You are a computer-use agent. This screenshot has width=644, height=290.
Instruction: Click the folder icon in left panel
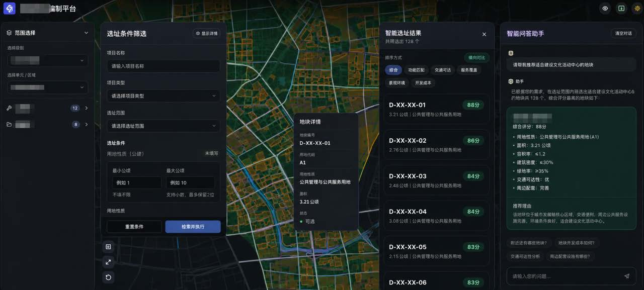pyautogui.click(x=9, y=124)
